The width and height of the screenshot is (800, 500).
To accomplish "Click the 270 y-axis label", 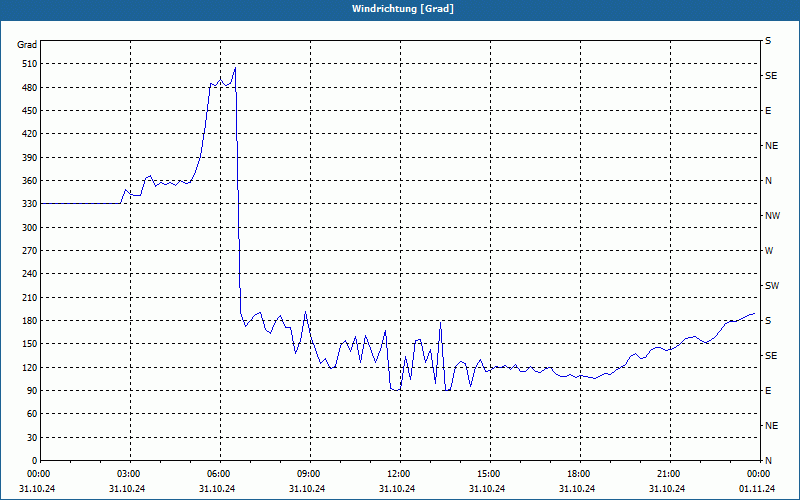I will 30,251.
